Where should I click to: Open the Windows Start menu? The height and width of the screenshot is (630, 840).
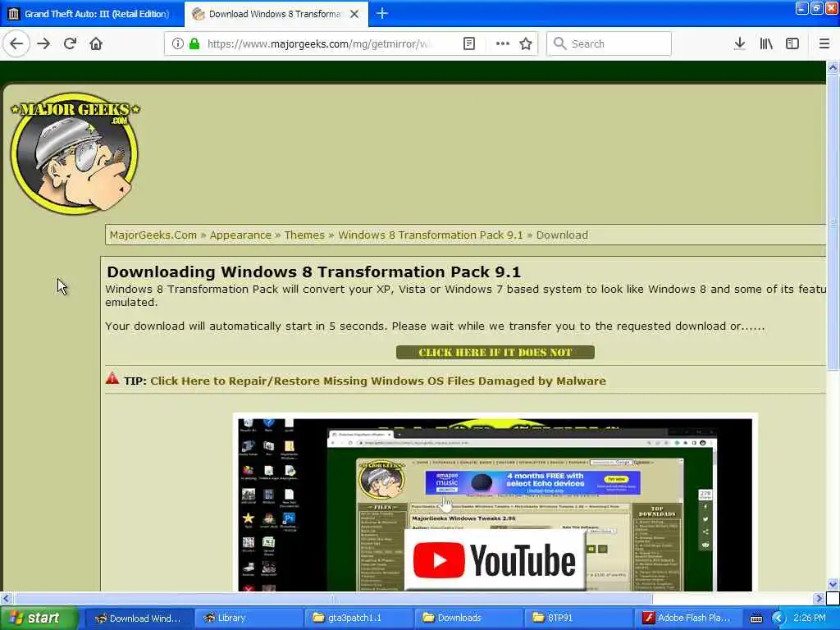tap(39, 619)
